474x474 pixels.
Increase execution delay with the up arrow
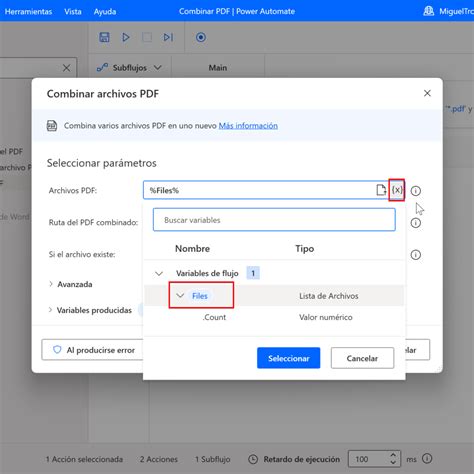coord(393,455)
